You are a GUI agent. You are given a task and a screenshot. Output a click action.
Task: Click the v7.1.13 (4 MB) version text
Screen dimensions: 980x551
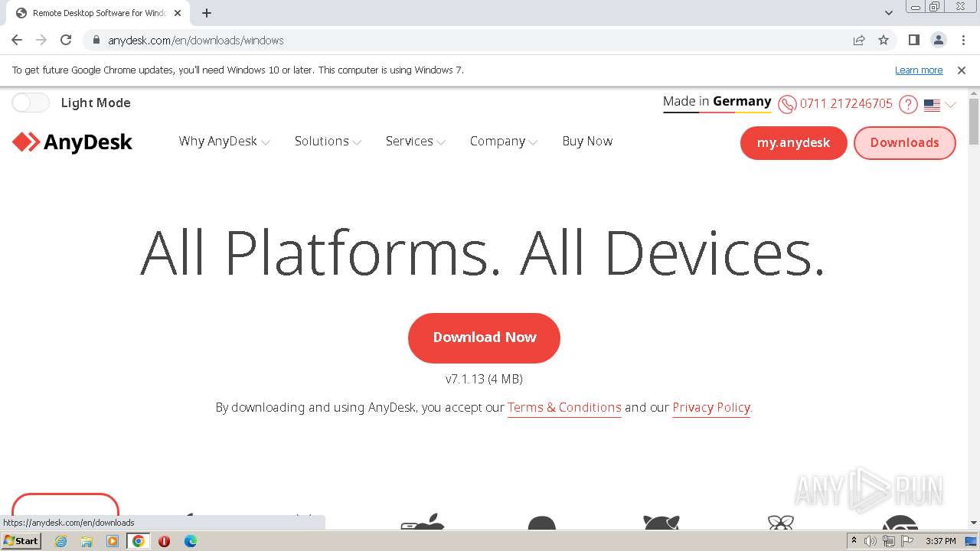click(484, 379)
